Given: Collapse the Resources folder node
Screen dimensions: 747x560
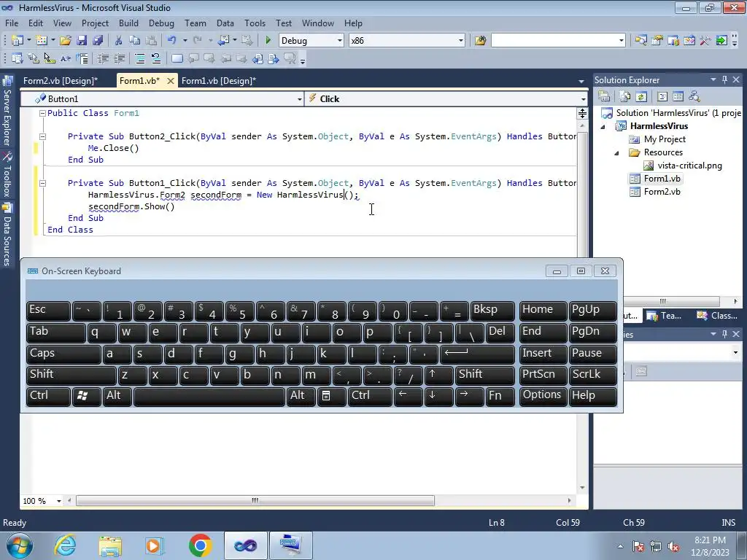Looking at the screenshot, I should (616, 153).
